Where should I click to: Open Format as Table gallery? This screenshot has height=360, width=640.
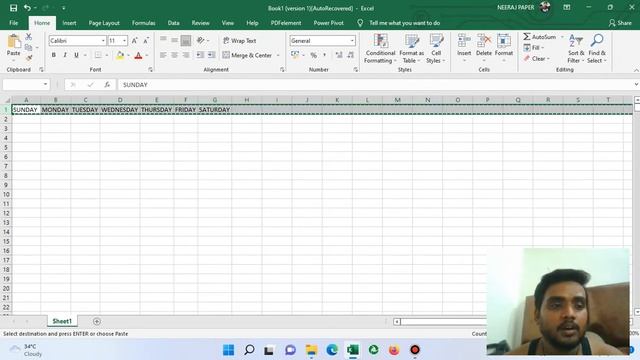411,49
